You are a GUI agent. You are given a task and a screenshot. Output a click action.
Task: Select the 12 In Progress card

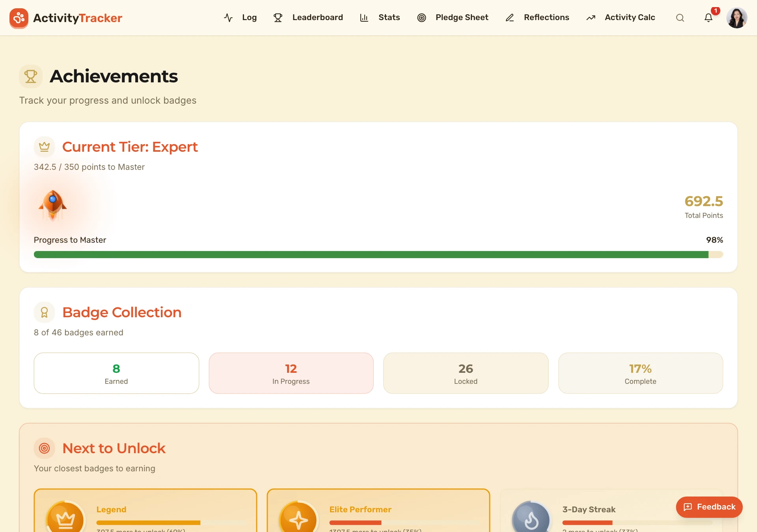coord(291,373)
